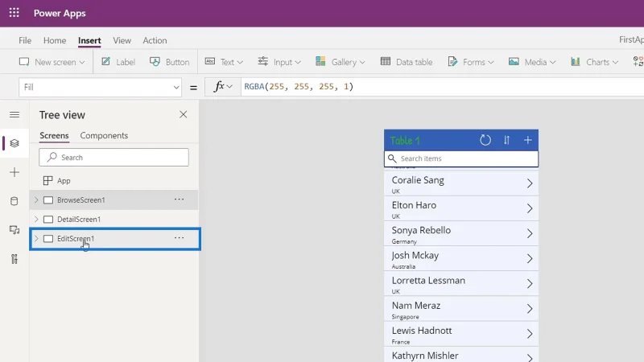Select the Kathyrn Mishler name text

[x=425, y=356]
